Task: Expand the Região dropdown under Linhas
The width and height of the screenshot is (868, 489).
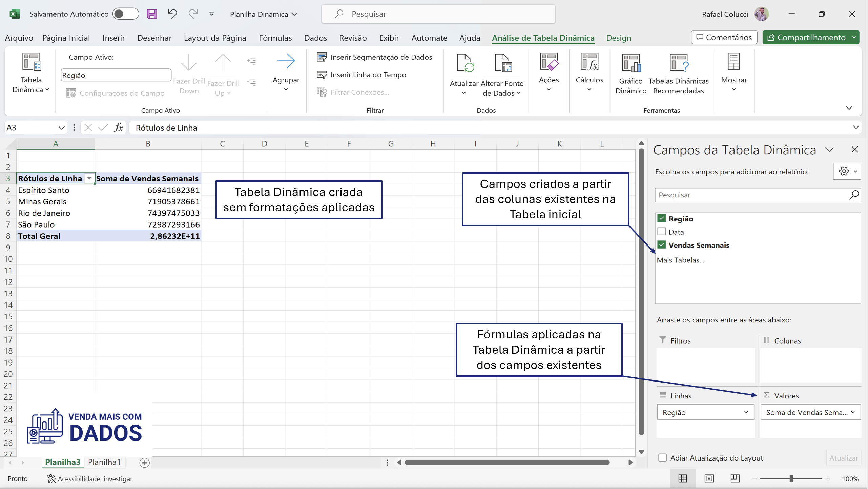Action: [x=747, y=412]
